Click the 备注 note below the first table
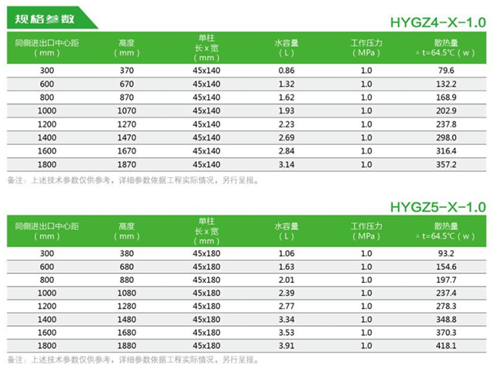The width and height of the screenshot is (500, 370). pyautogui.click(x=133, y=180)
